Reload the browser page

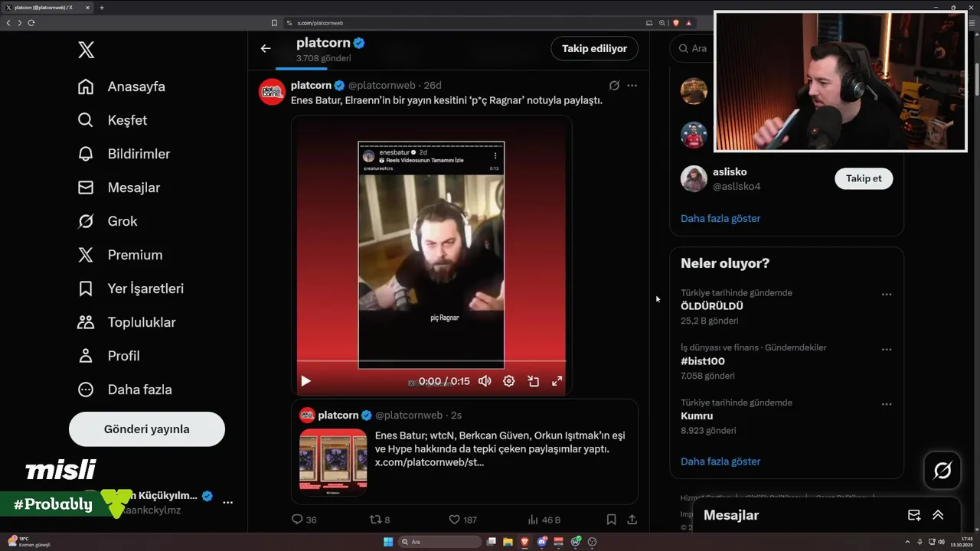[31, 23]
